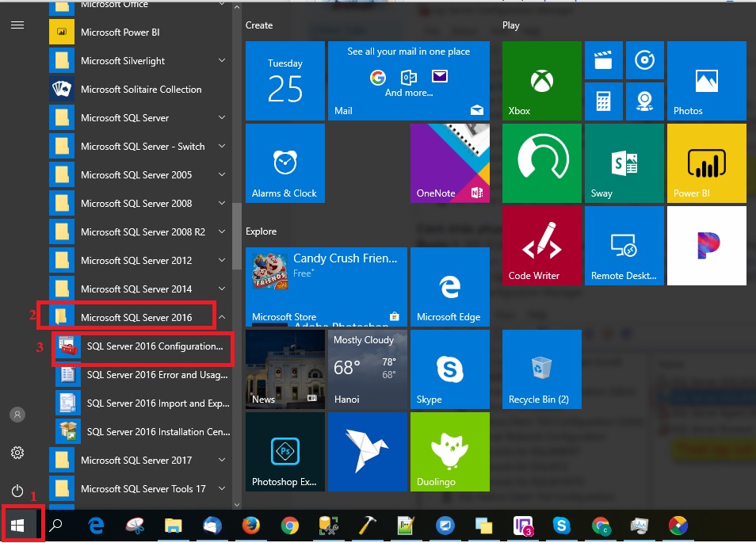Open the white origami bird tile
756x543 pixels.
click(368, 452)
